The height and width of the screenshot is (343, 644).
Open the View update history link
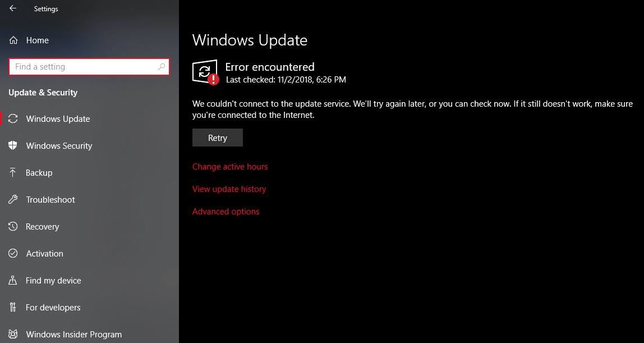(229, 189)
